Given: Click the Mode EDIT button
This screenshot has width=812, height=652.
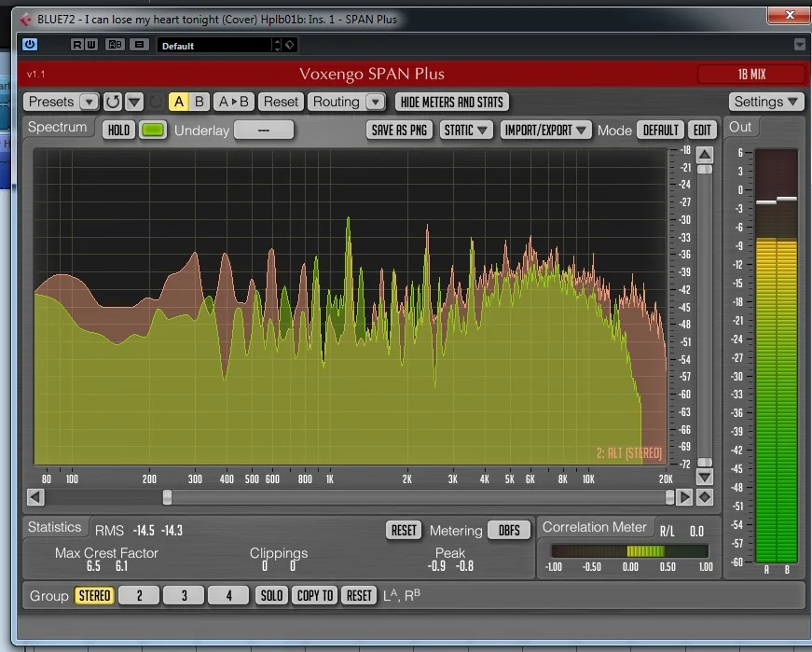Looking at the screenshot, I should click(702, 130).
